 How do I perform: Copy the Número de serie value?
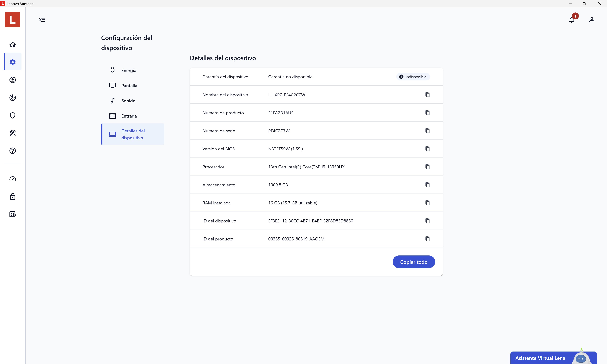tap(427, 131)
